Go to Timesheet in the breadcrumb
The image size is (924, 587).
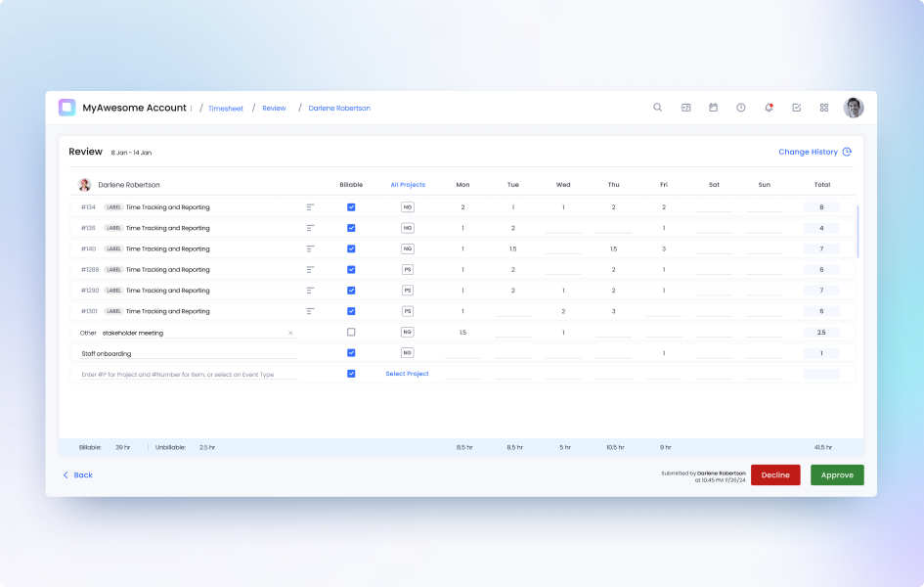(226, 109)
